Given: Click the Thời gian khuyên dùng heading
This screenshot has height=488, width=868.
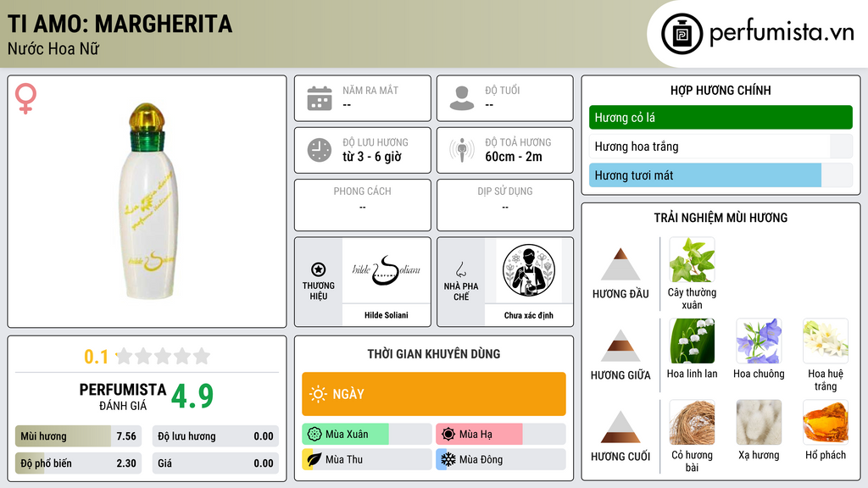Looking at the screenshot, I should pyautogui.click(x=434, y=353).
